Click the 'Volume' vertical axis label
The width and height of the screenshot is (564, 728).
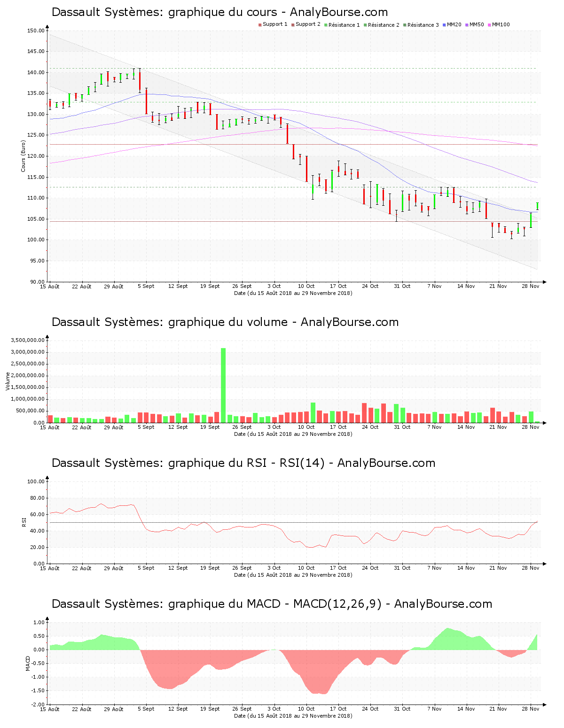point(8,381)
